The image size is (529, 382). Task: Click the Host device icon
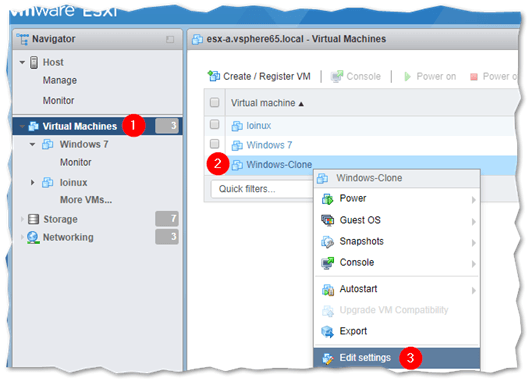(34, 62)
